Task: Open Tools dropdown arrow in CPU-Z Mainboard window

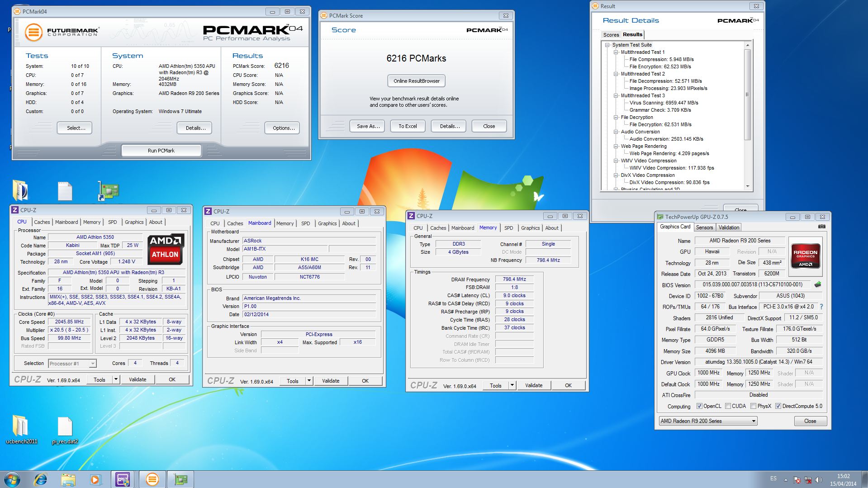Action: [x=309, y=381]
